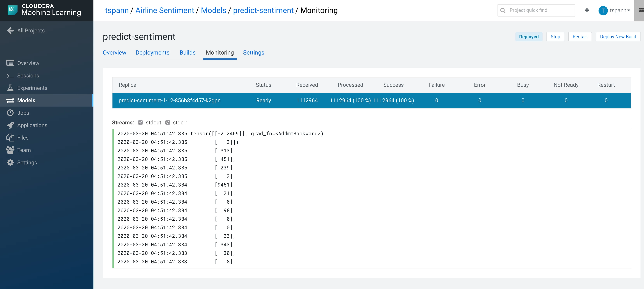Open tspann breadcrumb link

117,10
